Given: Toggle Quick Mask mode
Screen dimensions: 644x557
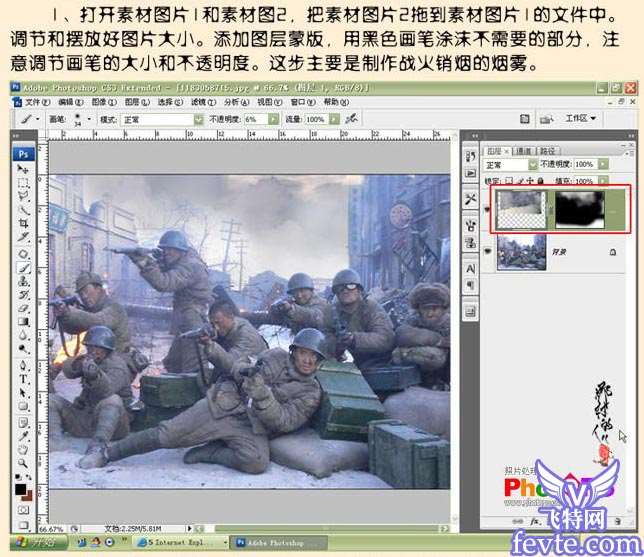Looking at the screenshot, I should (23, 510).
